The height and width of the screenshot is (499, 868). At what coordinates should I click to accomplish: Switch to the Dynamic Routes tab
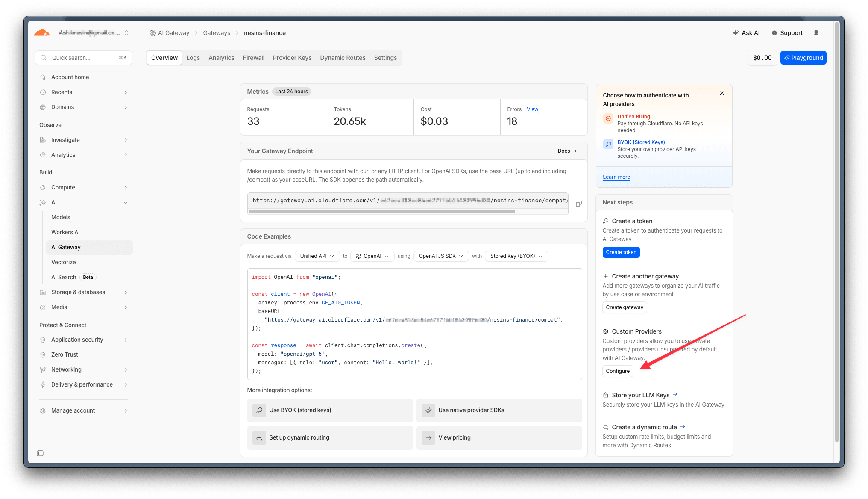343,58
